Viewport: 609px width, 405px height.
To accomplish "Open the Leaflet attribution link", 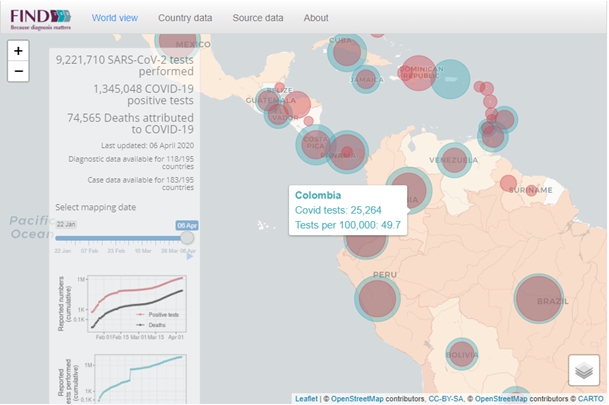I will click(x=306, y=399).
